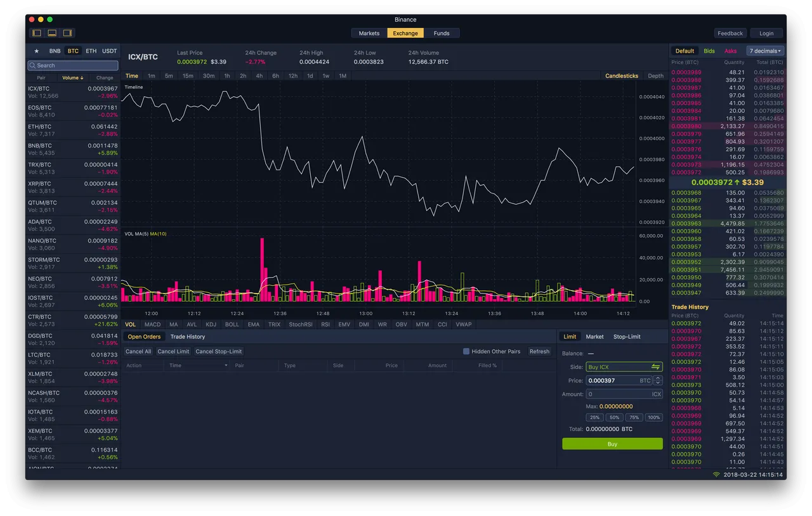Filter markets by USDT
Image resolution: width=812 pixels, height=516 pixels.
pyautogui.click(x=110, y=51)
